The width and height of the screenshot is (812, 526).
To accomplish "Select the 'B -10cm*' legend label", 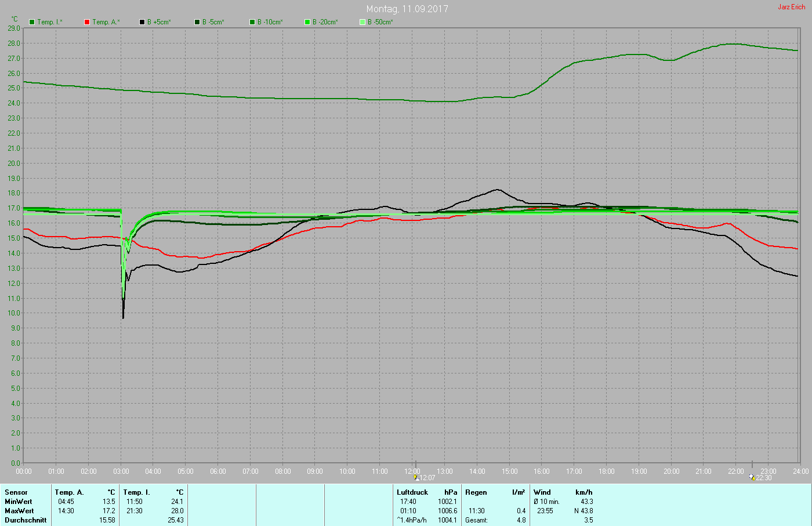I will click(270, 22).
